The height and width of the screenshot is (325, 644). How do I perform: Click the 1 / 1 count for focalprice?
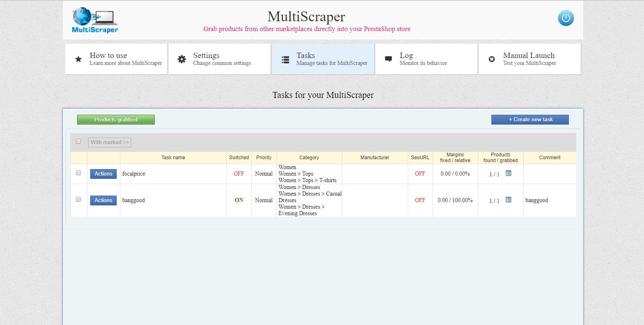(494, 174)
